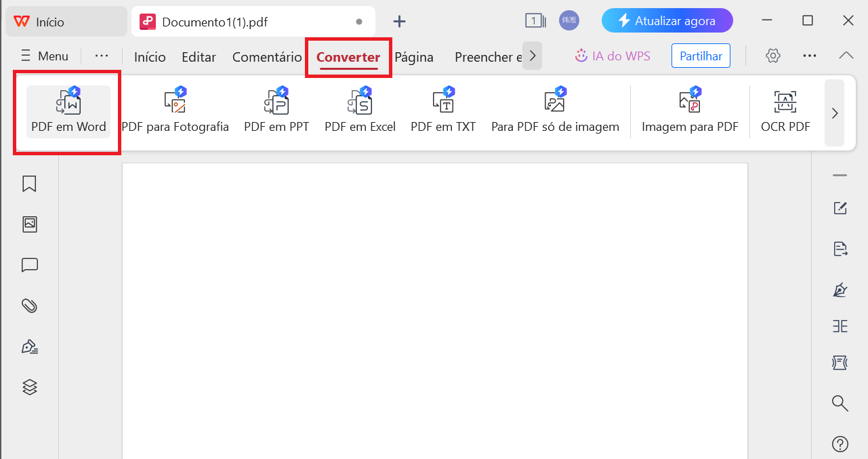This screenshot has height=459, width=868.
Task: Open overflow dots next to settings gear
Action: coord(810,56)
